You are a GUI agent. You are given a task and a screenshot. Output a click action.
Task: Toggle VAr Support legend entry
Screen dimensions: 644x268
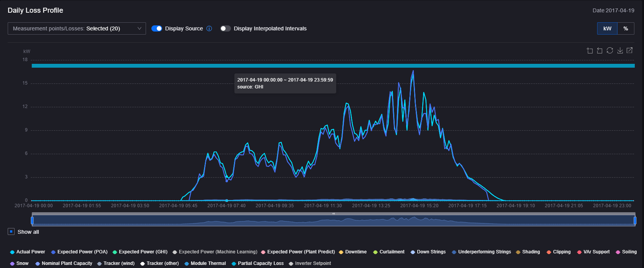[x=593, y=252]
